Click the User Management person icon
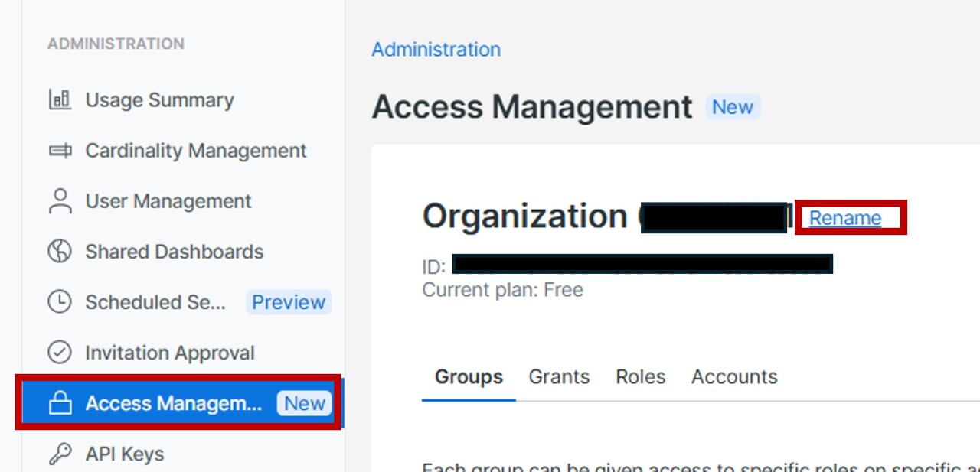The width and height of the screenshot is (980, 472). tap(60, 201)
